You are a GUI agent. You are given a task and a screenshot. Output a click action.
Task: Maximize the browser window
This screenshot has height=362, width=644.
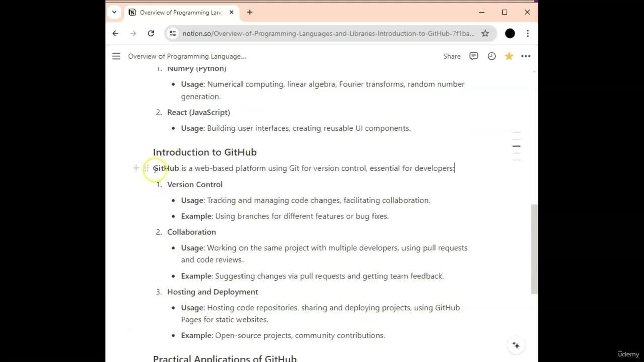coord(504,12)
